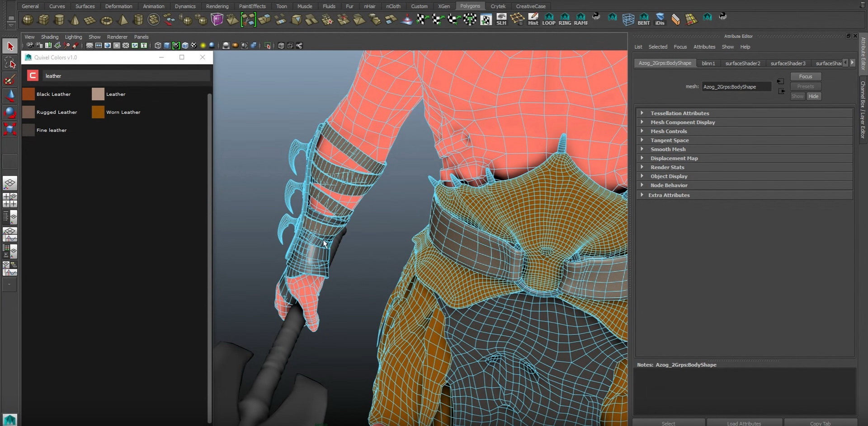
Task: Click the Focus button
Action: point(806,76)
